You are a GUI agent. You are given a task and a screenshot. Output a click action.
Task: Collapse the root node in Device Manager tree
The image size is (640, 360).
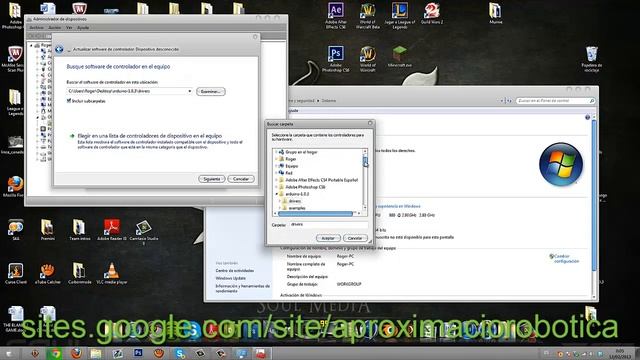pyautogui.click(x=31, y=45)
